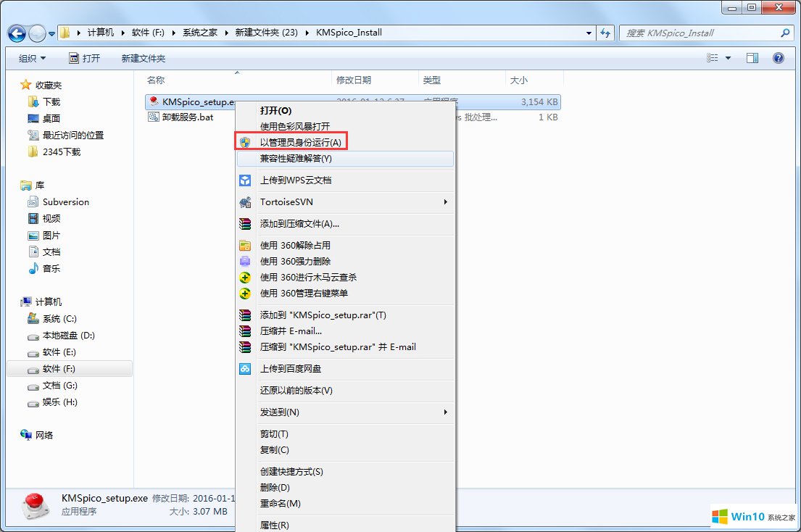The height and width of the screenshot is (532, 801).
Task: Open 下载 in favorites
Action: (44, 101)
